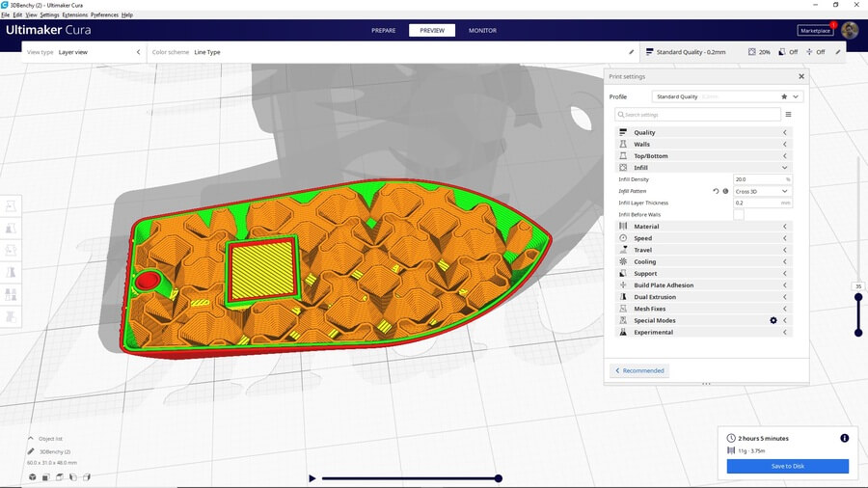Select the 3D perspective view cube icon
The width and height of the screenshot is (868, 488).
click(32, 476)
